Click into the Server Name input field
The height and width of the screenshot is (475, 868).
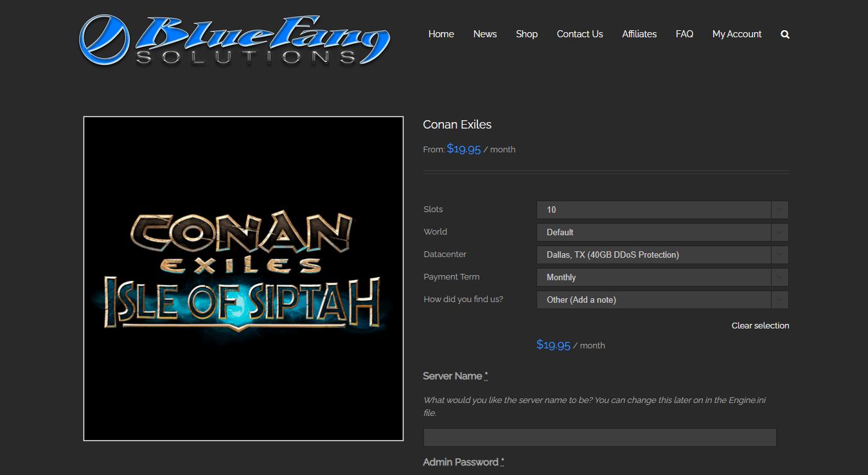pos(599,437)
